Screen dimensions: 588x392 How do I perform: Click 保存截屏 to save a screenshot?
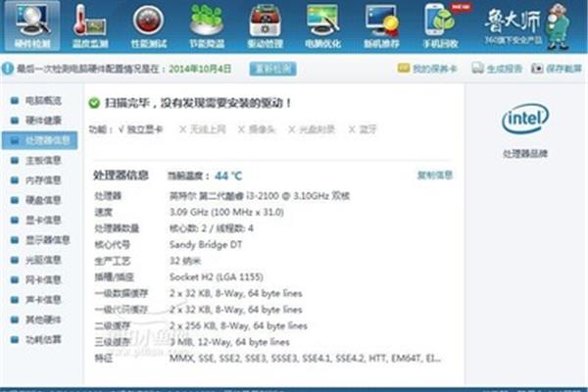pos(557,69)
